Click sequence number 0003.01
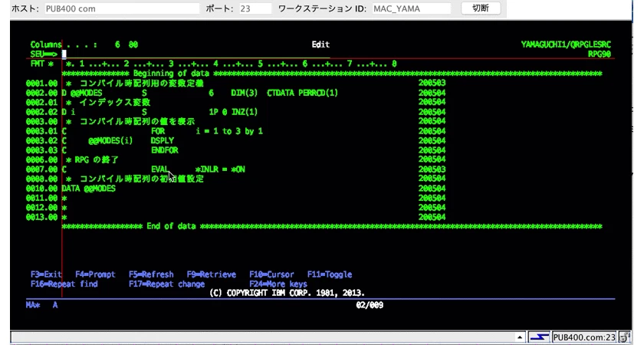The height and width of the screenshot is (345, 644). [41, 131]
